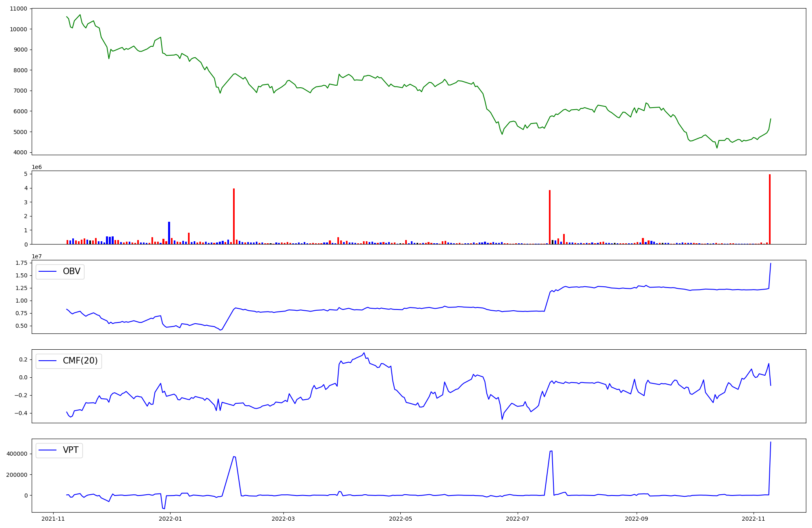812x528 pixels.
Task: Click the VPT spike peak near February 2022
Action: (x=234, y=457)
